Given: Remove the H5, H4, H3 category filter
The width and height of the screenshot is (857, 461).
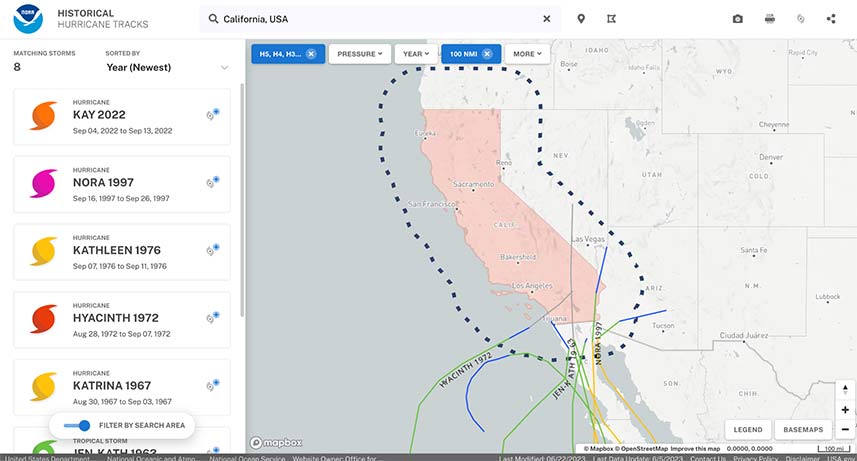Looking at the screenshot, I should [311, 54].
